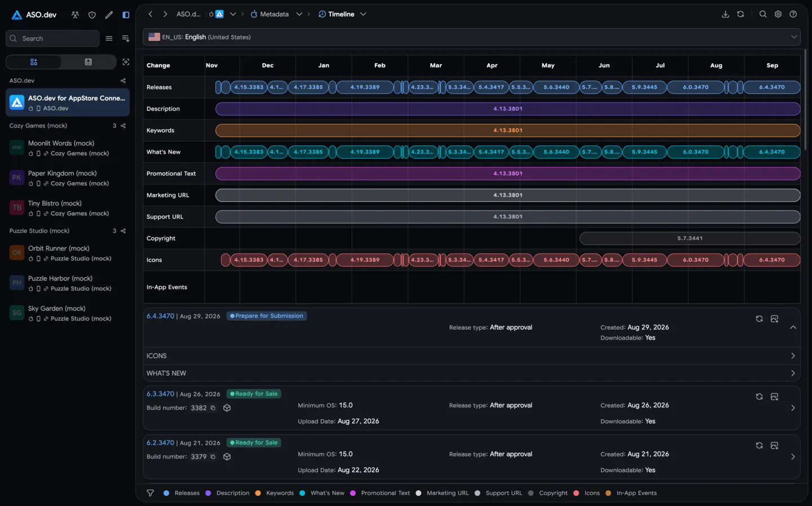Expand the ICONS section
The image size is (812, 506).
pos(473,356)
